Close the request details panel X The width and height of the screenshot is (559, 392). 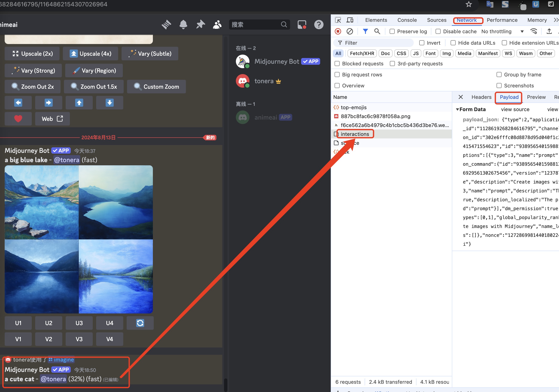(x=461, y=97)
